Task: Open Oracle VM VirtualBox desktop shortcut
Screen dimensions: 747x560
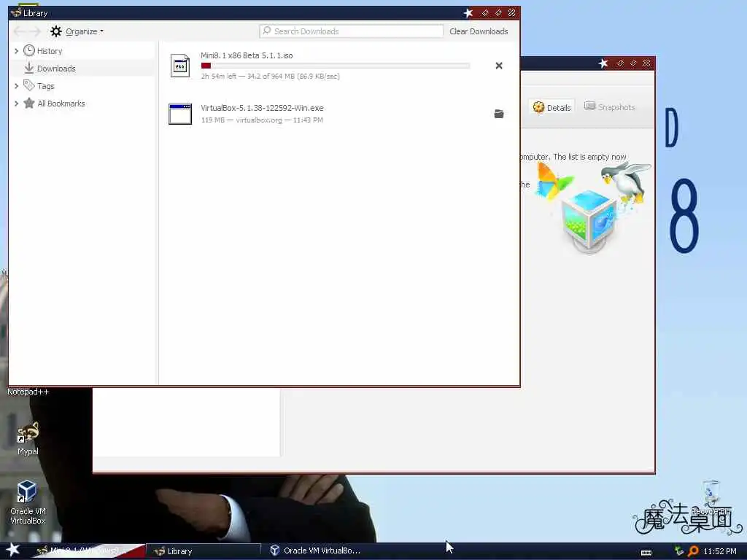Action: tap(28, 502)
